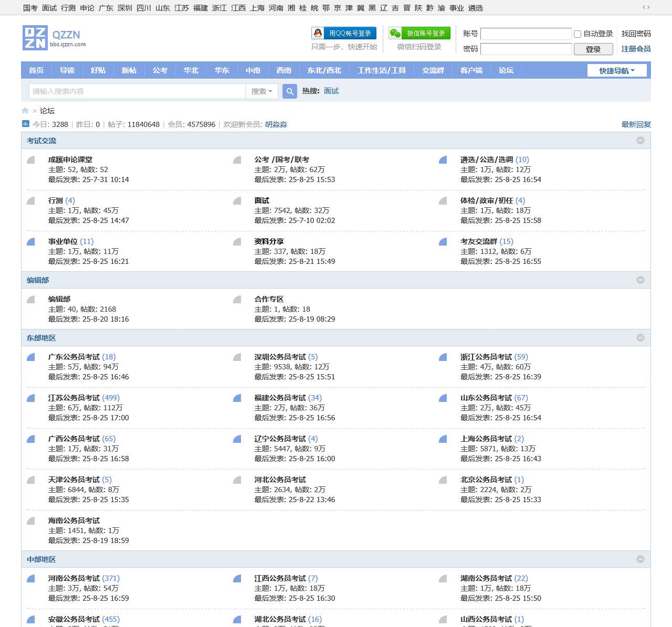This screenshot has width=672, height=627.
Task: Open the 最新回复 link
Action: point(636,124)
